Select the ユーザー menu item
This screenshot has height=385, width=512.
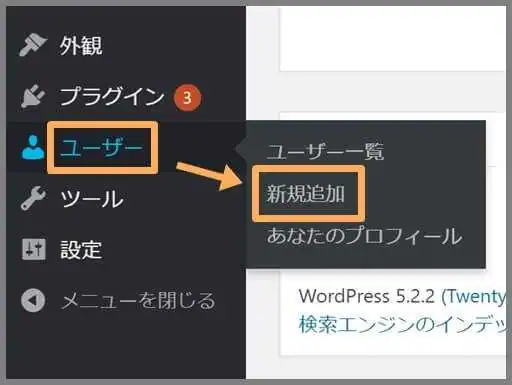pyautogui.click(x=102, y=147)
